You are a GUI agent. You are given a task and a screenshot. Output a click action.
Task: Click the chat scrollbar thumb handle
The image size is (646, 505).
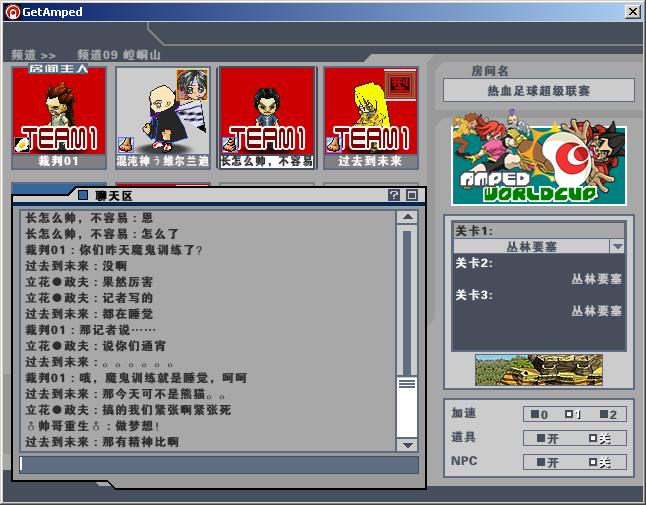click(x=407, y=384)
